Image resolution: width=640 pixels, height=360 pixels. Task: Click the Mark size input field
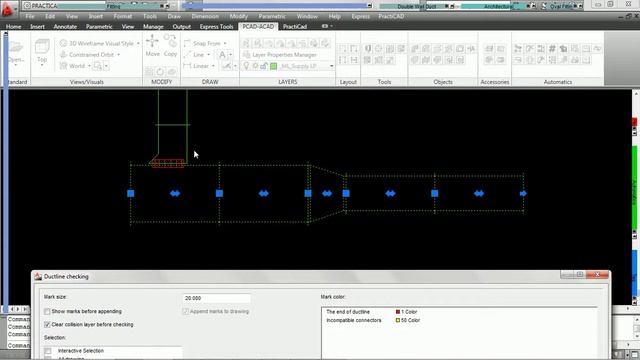tap(216, 298)
